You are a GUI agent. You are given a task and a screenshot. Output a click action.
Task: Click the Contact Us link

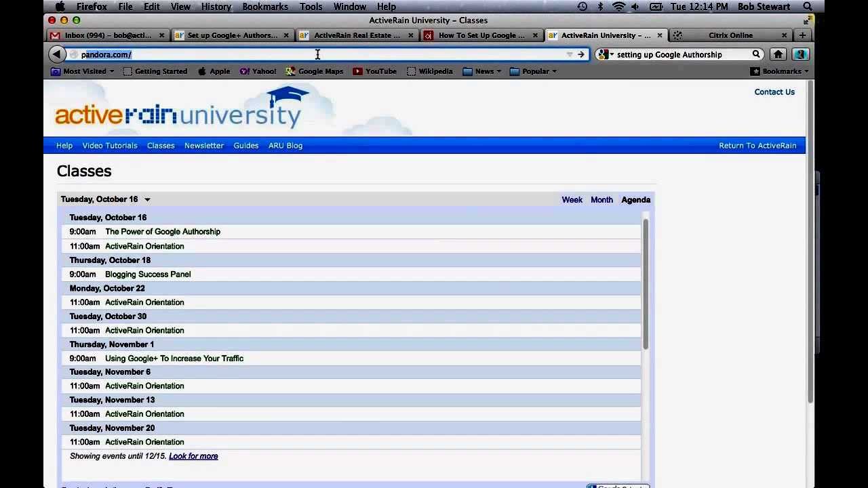point(774,92)
